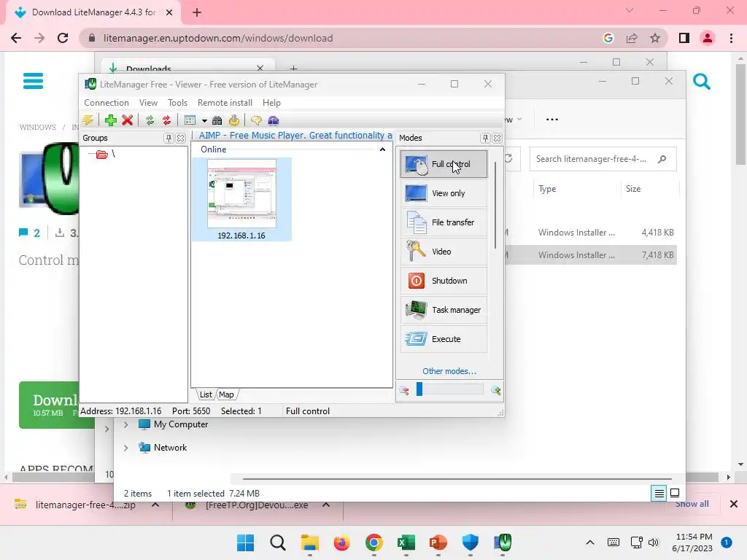Open the Help menu
Screen dimensions: 747x560
pos(271,103)
